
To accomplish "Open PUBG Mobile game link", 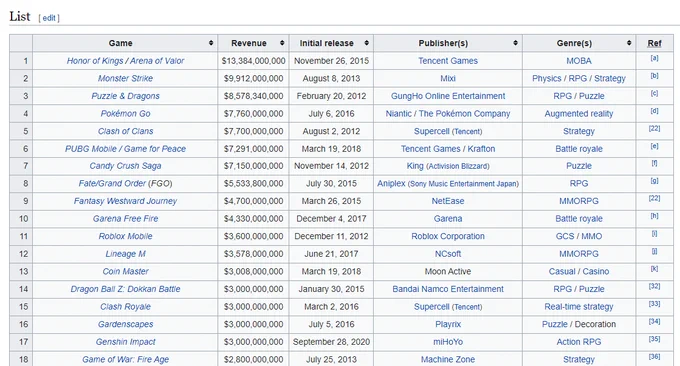I will tap(91, 149).
